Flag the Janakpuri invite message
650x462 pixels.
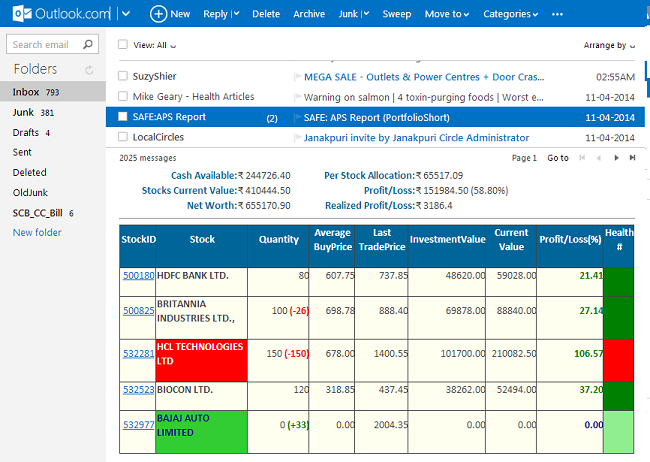pos(297,137)
